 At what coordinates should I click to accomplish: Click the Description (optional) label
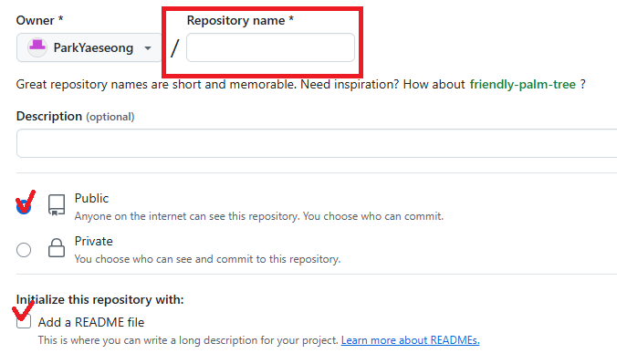(75, 117)
